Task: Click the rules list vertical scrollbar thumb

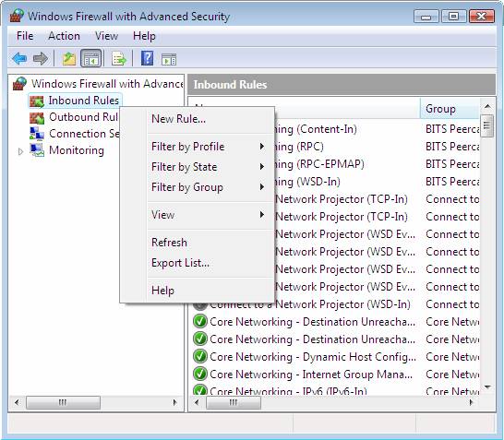Action: tap(487, 125)
